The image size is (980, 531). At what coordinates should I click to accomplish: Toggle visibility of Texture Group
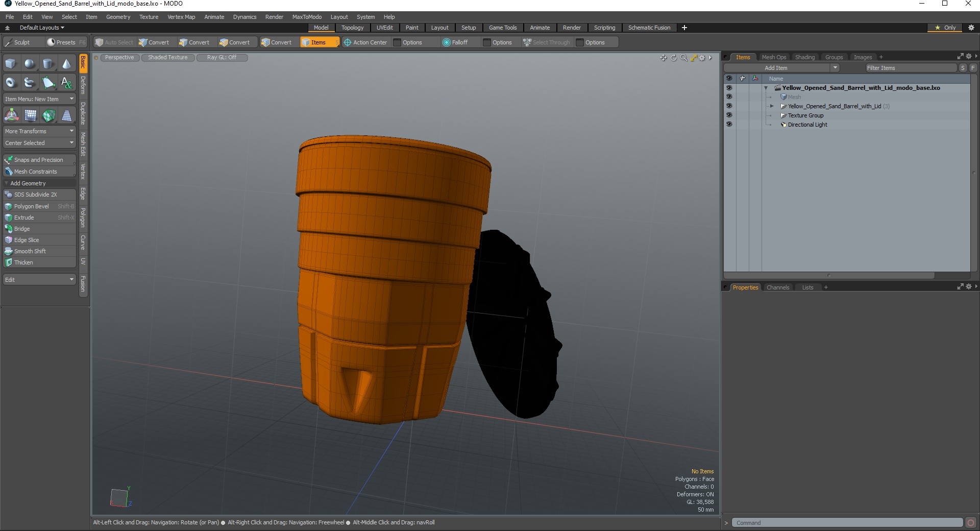coord(729,115)
